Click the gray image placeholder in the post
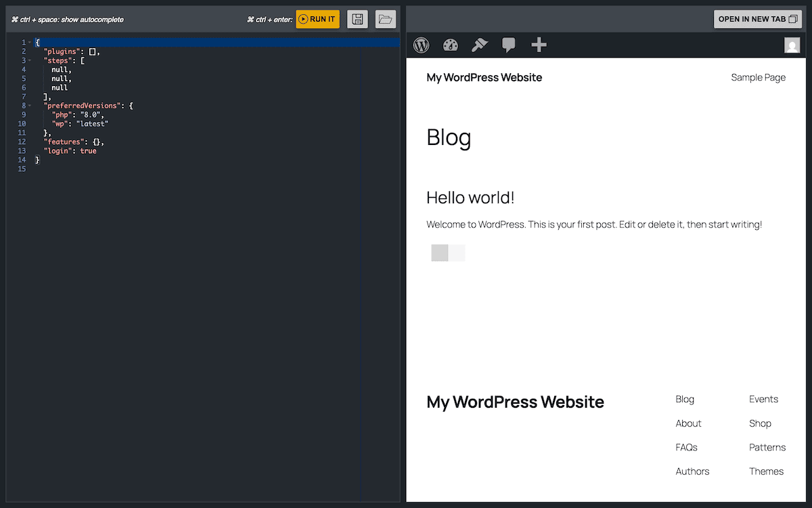Viewport: 812px width, 508px height. [x=438, y=252]
